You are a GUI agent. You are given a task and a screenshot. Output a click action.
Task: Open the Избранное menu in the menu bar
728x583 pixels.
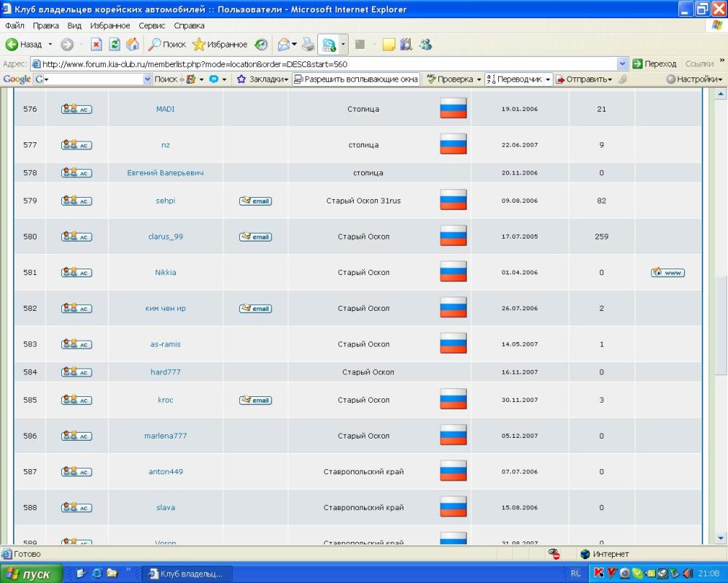[109, 26]
